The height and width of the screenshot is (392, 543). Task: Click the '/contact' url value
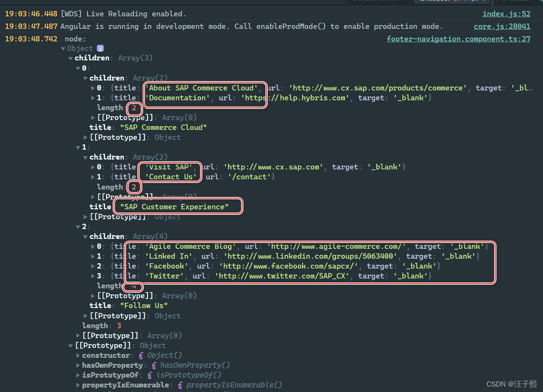(250, 177)
